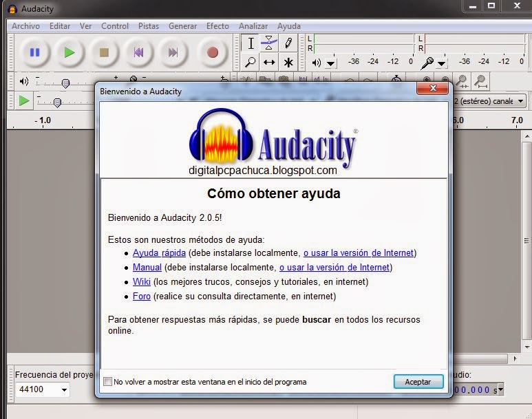Viewport: 532px width, 419px height.
Task: Open Ayuda rápida's Internet version link
Action: pos(359,253)
